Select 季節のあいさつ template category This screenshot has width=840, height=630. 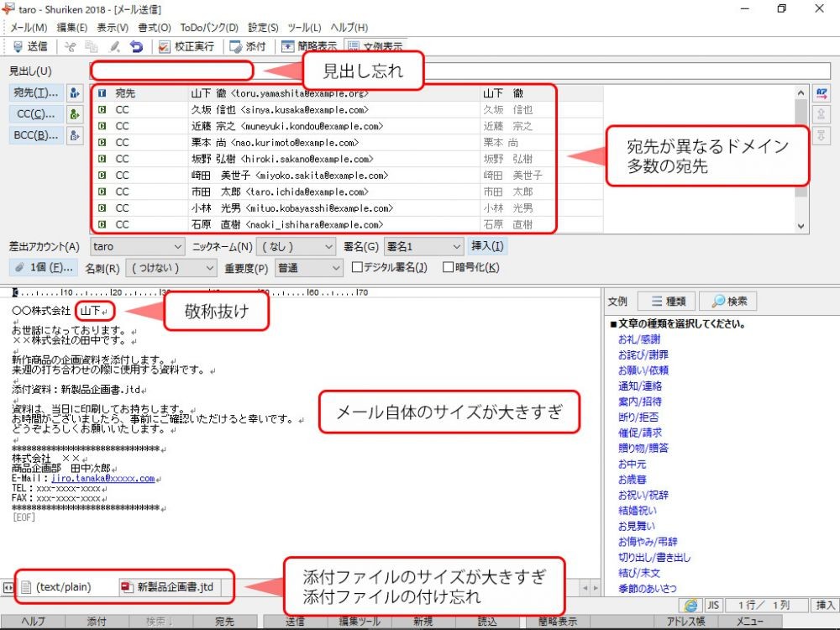[647, 588]
